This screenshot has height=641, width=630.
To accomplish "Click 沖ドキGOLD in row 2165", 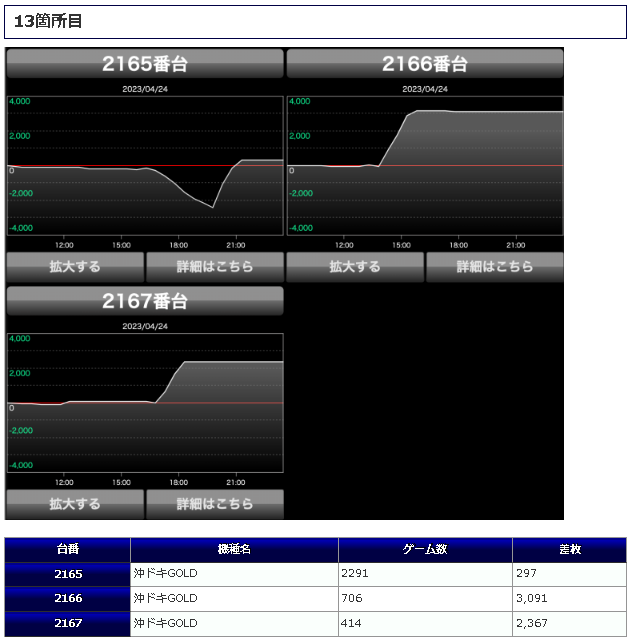I will point(166,573).
